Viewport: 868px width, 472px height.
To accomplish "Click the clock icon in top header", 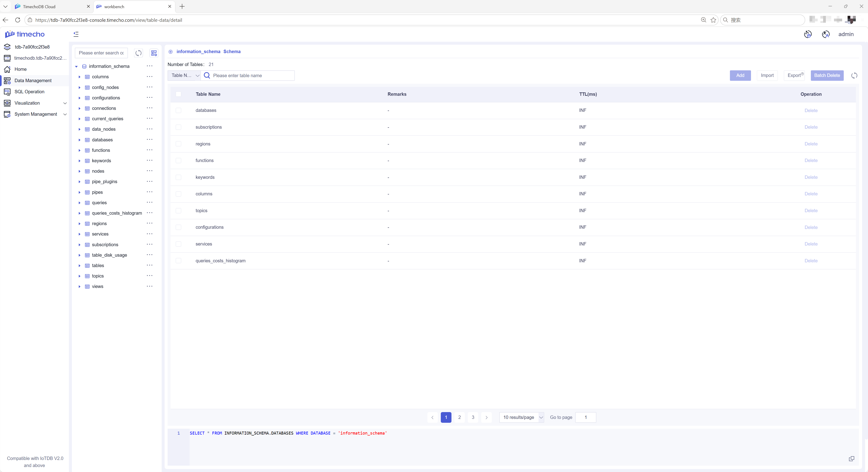I will (x=808, y=34).
